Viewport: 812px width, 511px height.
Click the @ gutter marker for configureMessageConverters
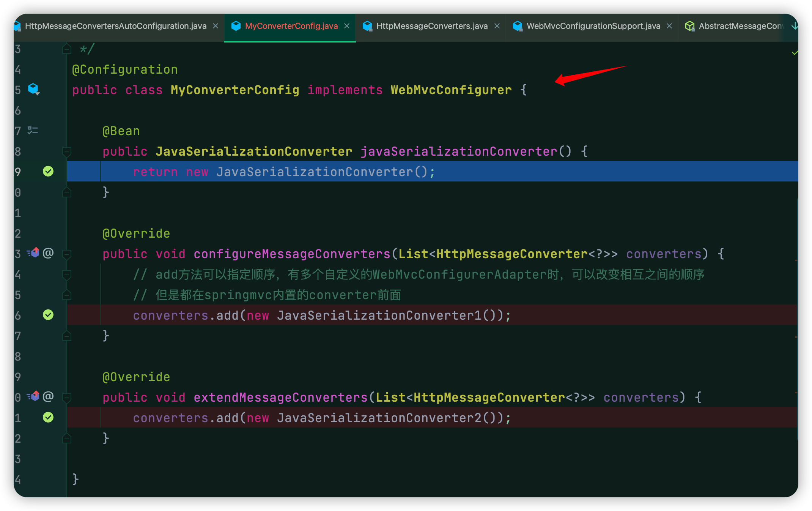click(x=48, y=253)
